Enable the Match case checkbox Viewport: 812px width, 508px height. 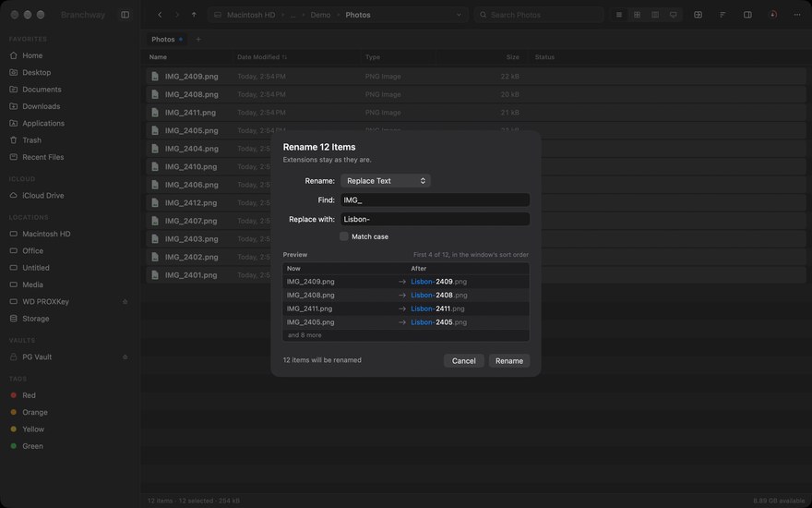[x=344, y=236]
